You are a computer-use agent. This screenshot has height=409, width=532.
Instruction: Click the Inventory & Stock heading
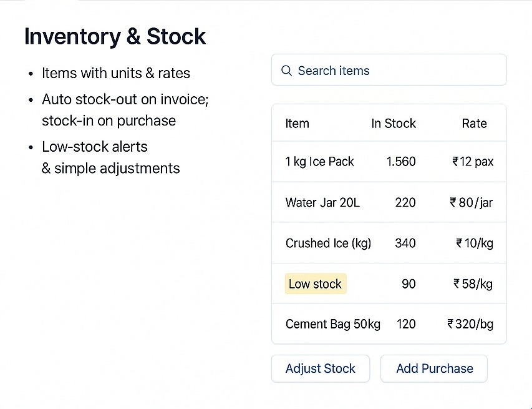[x=115, y=36]
